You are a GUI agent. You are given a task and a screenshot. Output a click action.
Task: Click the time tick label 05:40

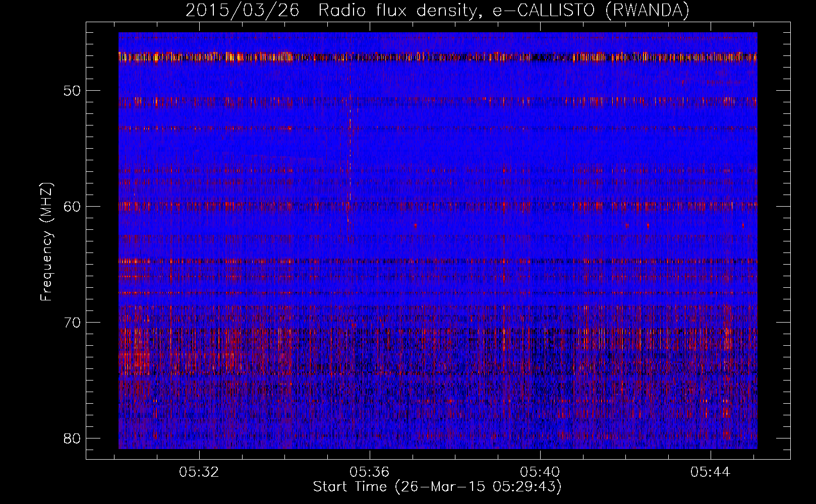point(540,472)
